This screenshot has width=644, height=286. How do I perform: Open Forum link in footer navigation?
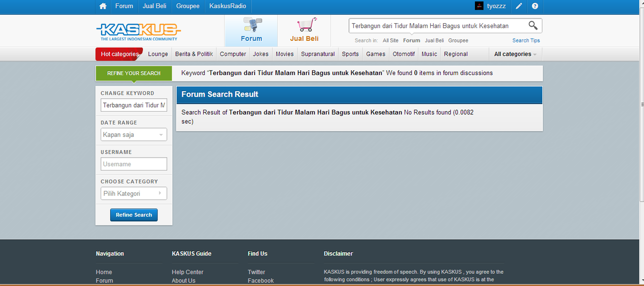[105, 280]
